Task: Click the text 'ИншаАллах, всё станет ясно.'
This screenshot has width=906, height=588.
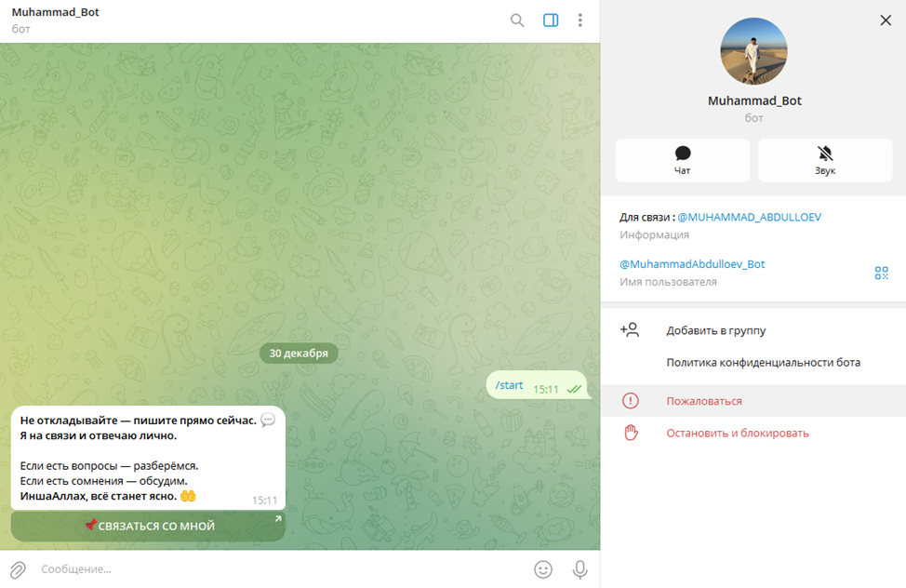Action: pos(99,496)
